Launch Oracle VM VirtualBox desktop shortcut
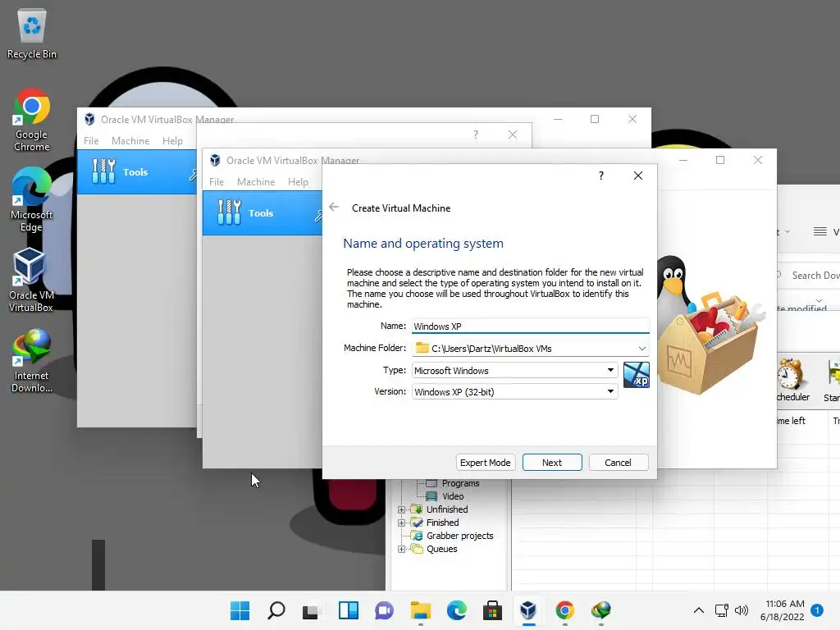This screenshot has height=630, width=840. (31, 281)
